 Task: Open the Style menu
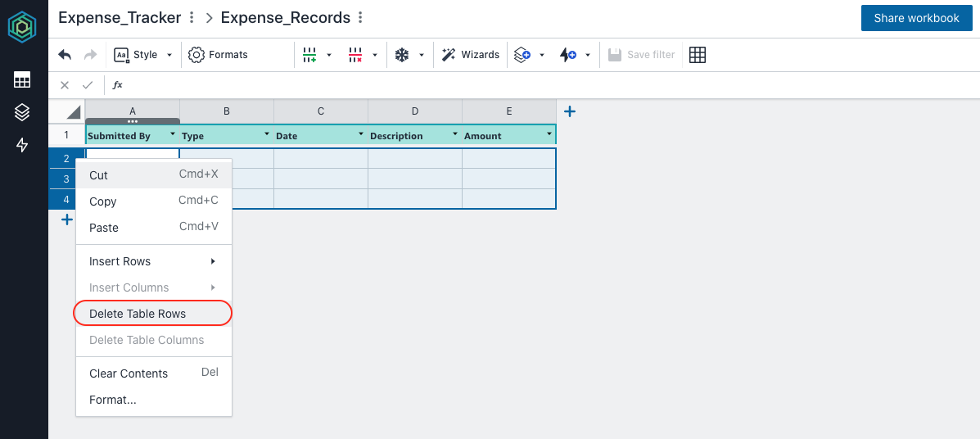pyautogui.click(x=136, y=54)
